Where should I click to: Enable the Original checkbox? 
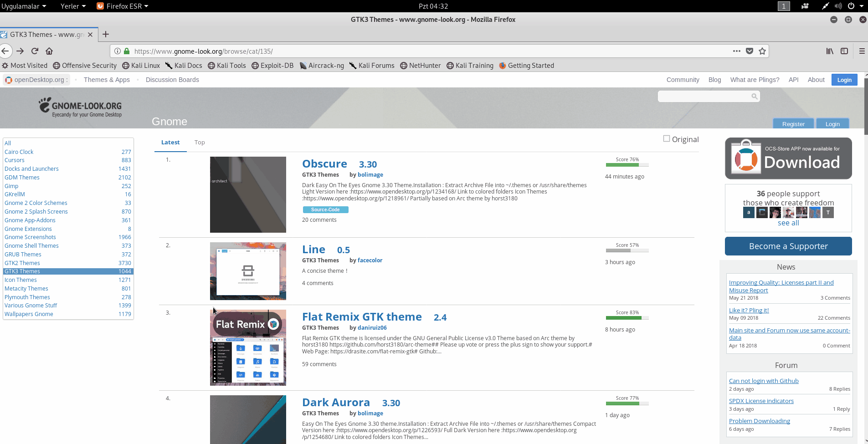667,138
